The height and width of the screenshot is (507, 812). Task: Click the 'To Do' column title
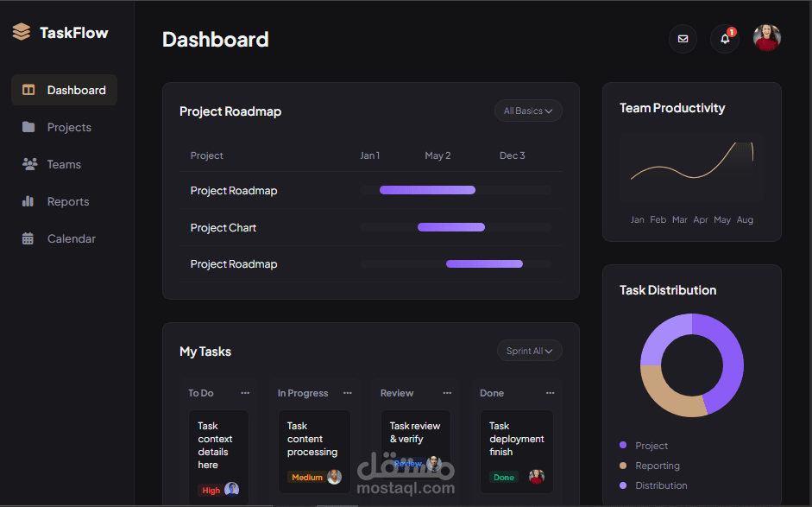(x=201, y=393)
